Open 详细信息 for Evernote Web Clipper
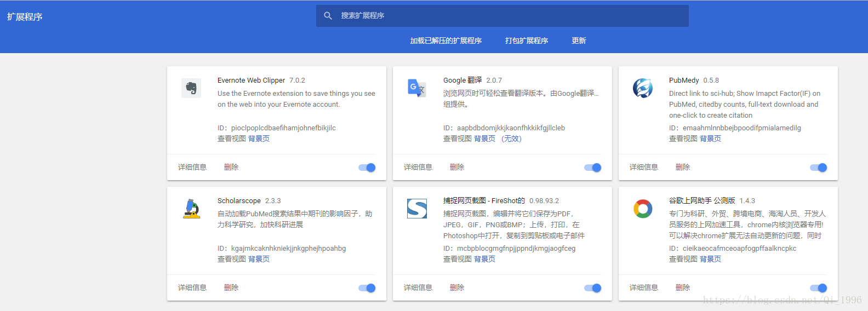This screenshot has width=868, height=311. (x=192, y=167)
